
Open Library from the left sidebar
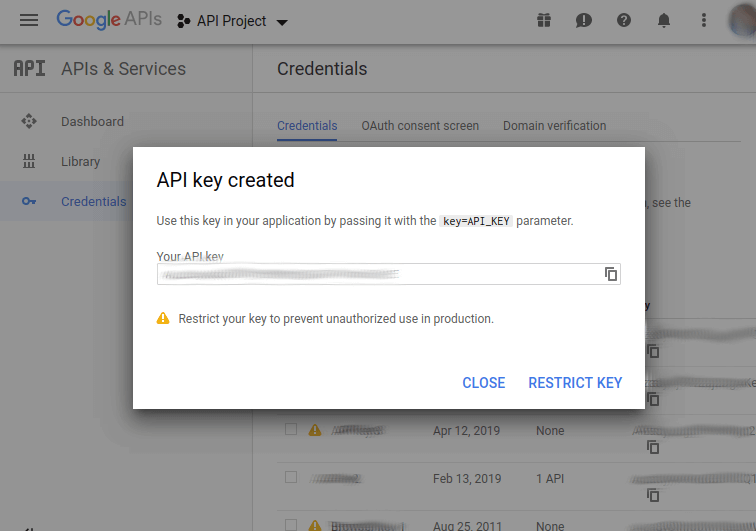(x=80, y=162)
